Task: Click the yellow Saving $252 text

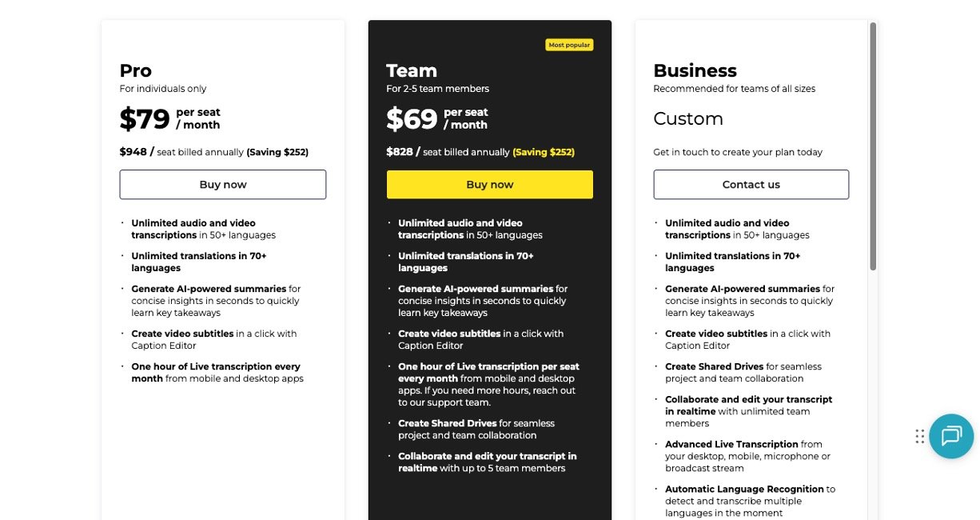Action: click(544, 152)
